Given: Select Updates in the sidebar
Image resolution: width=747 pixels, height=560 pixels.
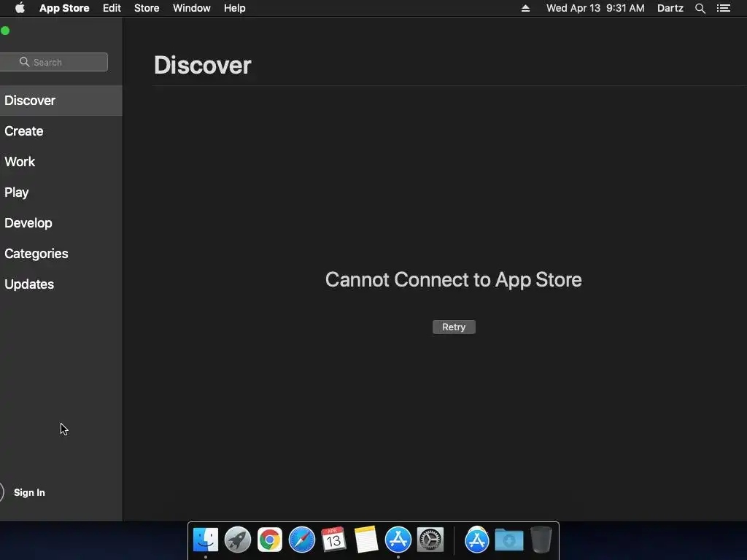Looking at the screenshot, I should (x=61, y=284).
